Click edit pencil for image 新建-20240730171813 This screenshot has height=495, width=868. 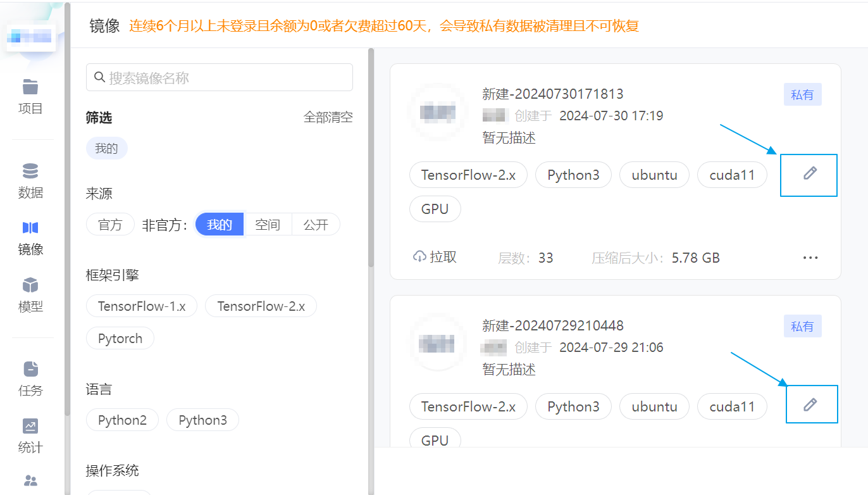pyautogui.click(x=810, y=173)
